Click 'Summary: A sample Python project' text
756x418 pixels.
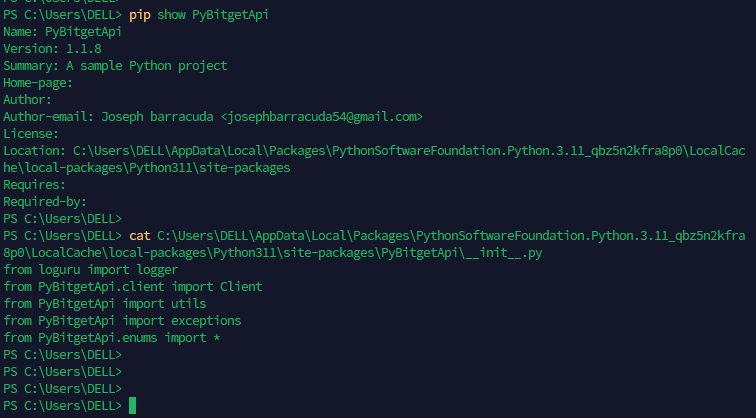tap(115, 66)
